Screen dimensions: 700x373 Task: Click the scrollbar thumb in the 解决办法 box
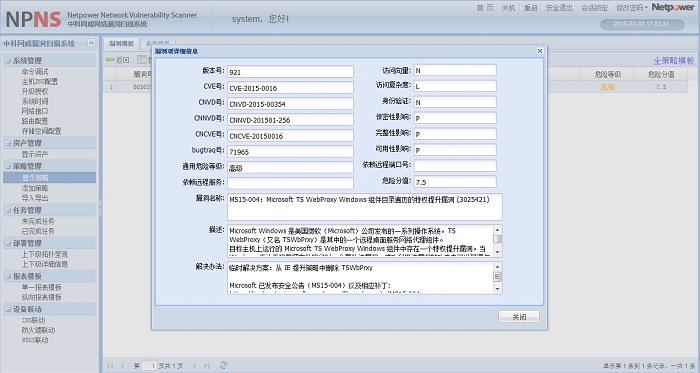click(497, 277)
